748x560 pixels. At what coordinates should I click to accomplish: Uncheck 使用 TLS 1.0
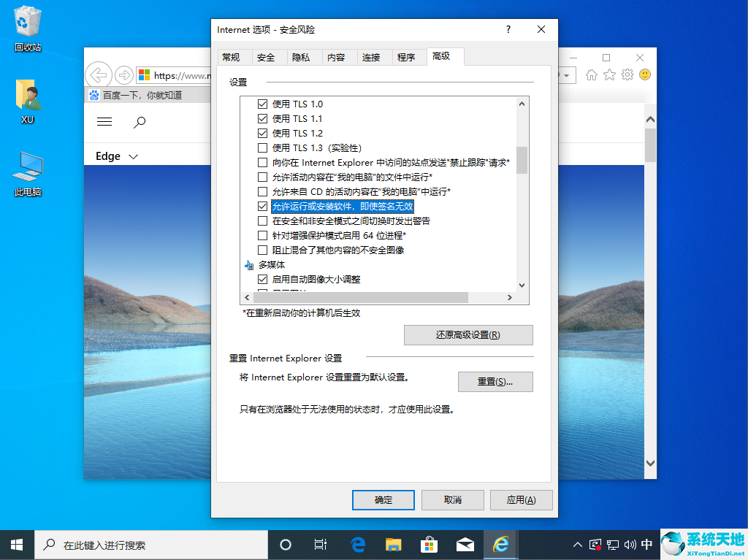click(x=261, y=104)
